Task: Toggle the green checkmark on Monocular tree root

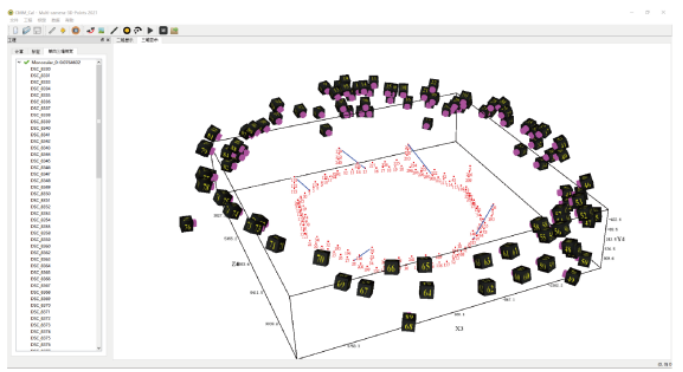Action: (27, 62)
